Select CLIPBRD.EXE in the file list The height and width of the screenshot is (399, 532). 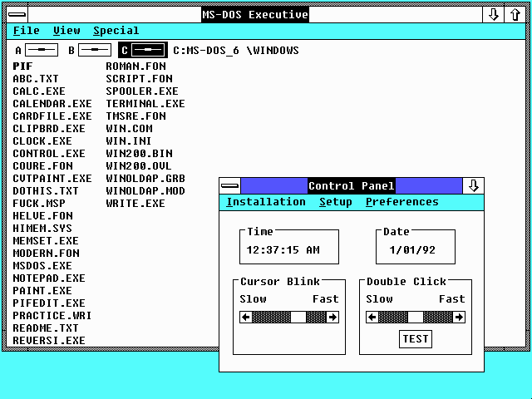pos(49,129)
